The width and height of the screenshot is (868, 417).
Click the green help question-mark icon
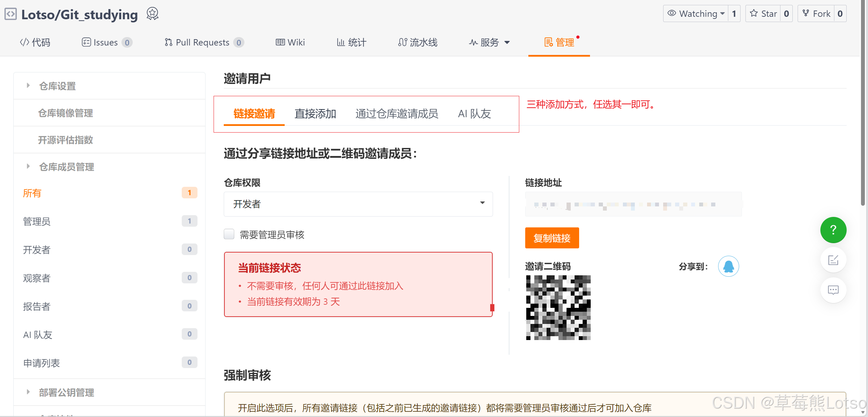[833, 230]
